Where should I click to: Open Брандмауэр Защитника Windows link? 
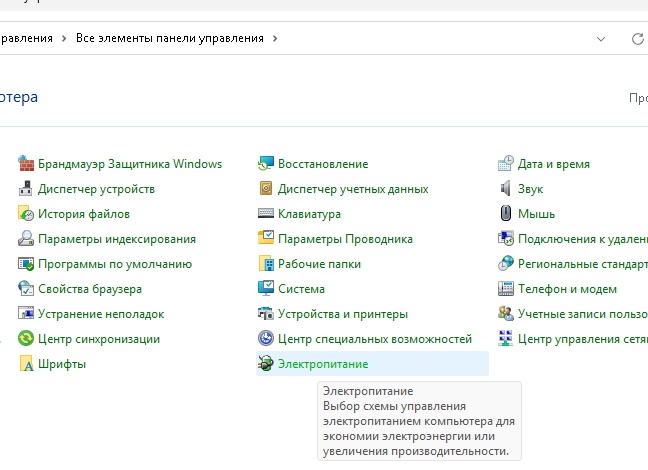130,164
